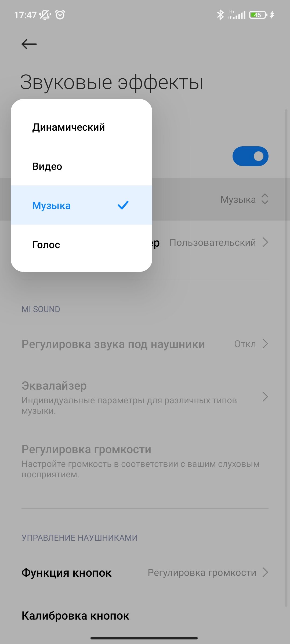290x644 pixels.
Task: Open chevron beside Откл headphone adjustment
Action: click(265, 344)
